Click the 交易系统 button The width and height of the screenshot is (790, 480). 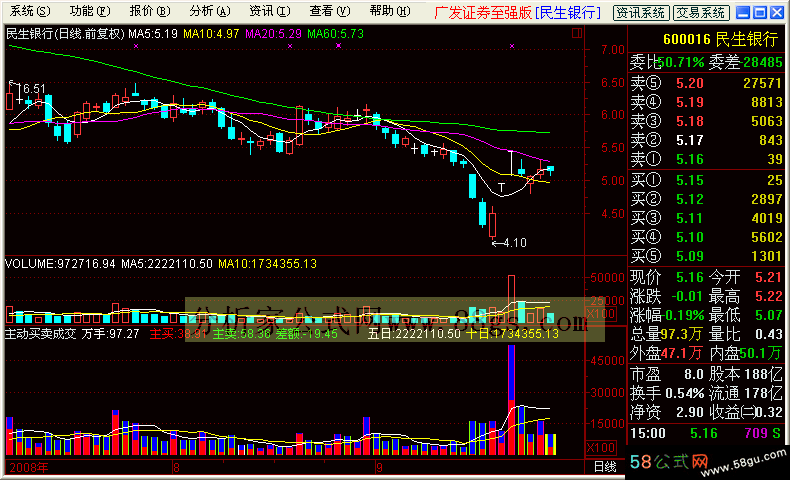(701, 13)
